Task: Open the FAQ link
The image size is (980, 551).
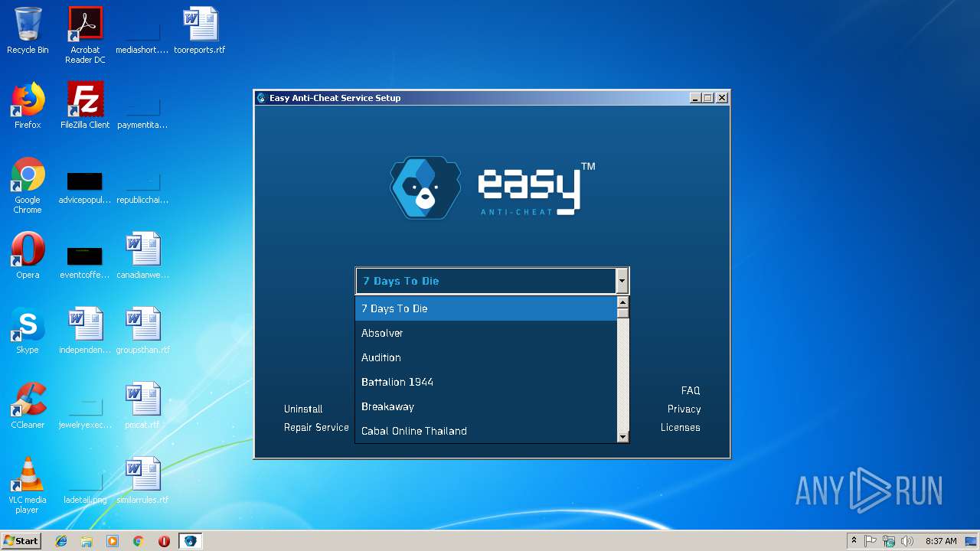Action: point(691,390)
